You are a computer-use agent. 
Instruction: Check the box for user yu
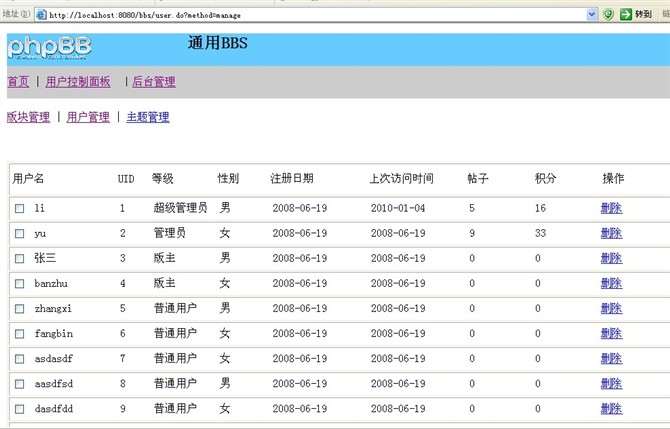click(20, 233)
